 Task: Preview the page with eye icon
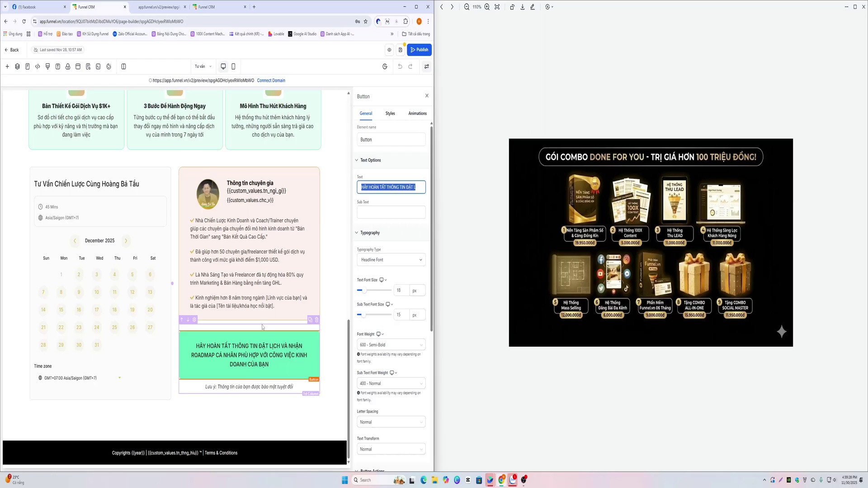pos(389,50)
